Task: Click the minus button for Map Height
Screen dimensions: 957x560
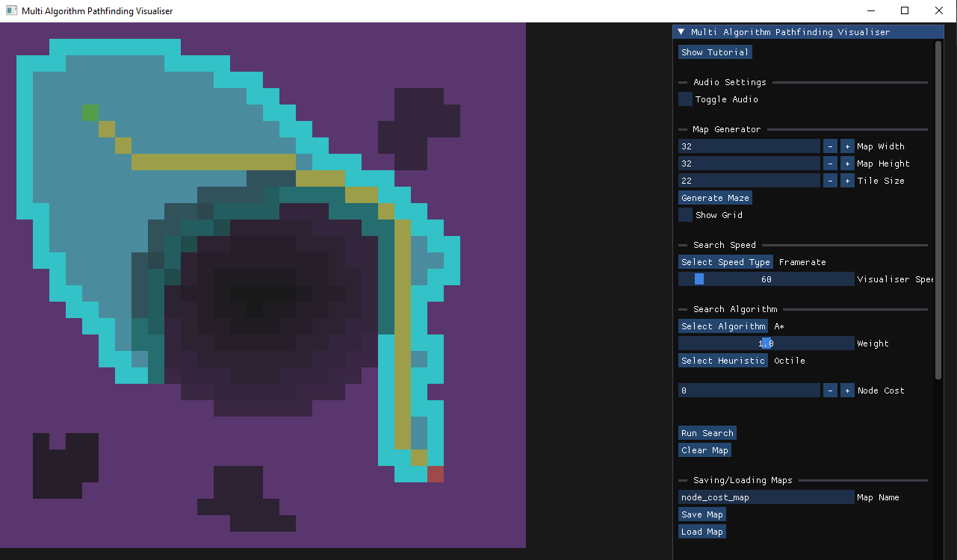Action: pyautogui.click(x=830, y=164)
